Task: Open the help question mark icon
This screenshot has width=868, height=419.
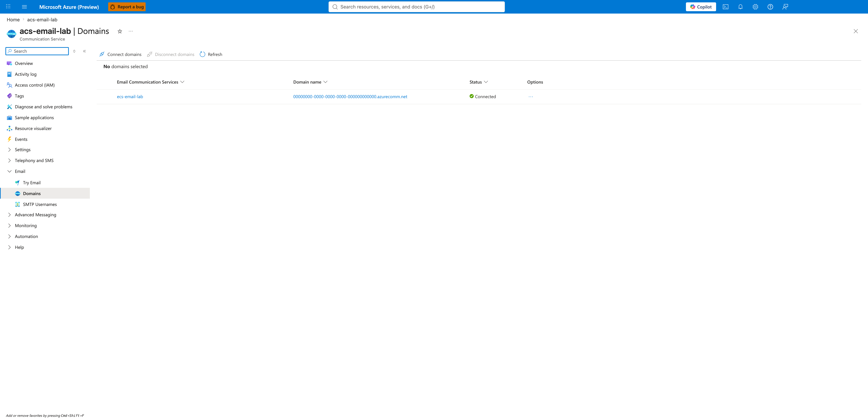Action: (770, 7)
